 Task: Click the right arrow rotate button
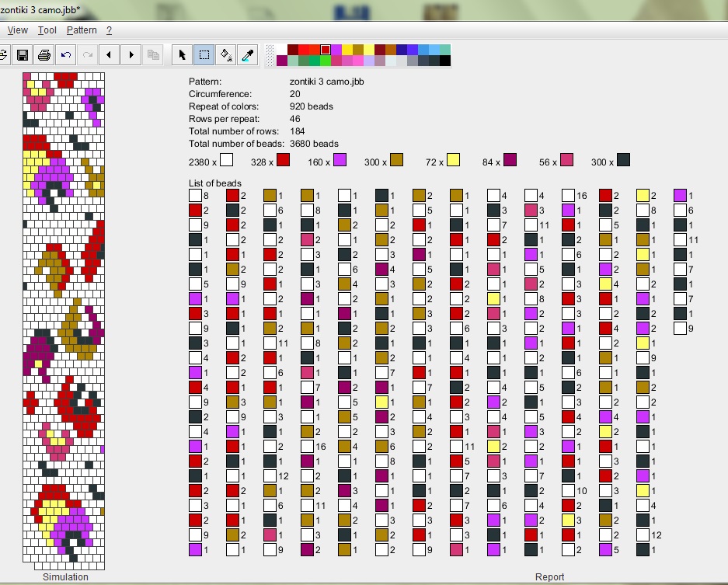click(131, 55)
